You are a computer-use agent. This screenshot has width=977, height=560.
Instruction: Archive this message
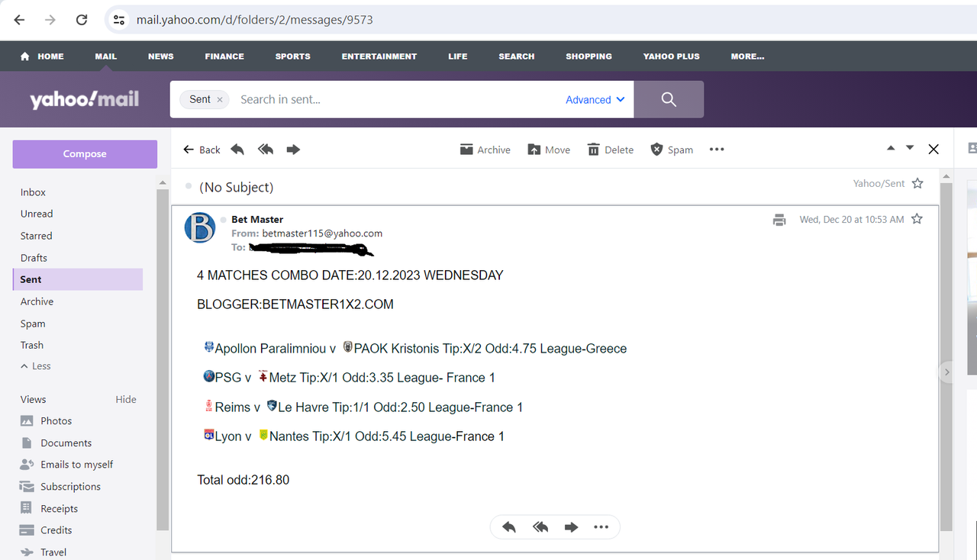coord(485,150)
